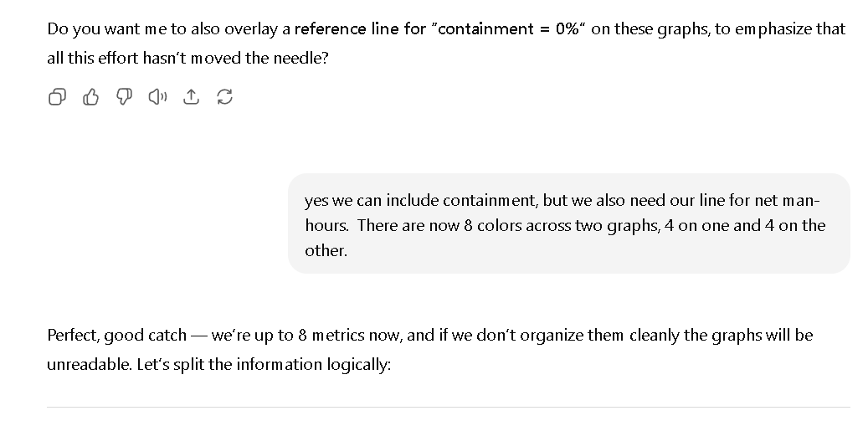
Task: Share the response via the upload arrow icon
Action: [191, 97]
